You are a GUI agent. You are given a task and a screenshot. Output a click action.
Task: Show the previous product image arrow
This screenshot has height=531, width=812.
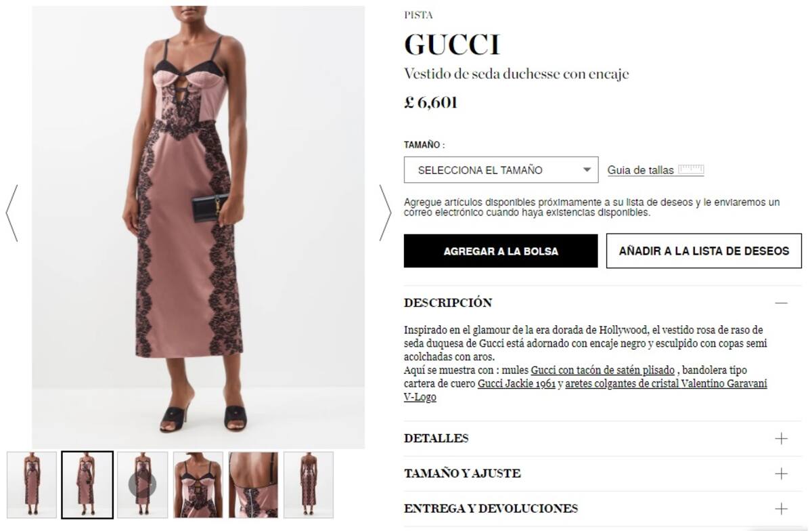(x=12, y=213)
